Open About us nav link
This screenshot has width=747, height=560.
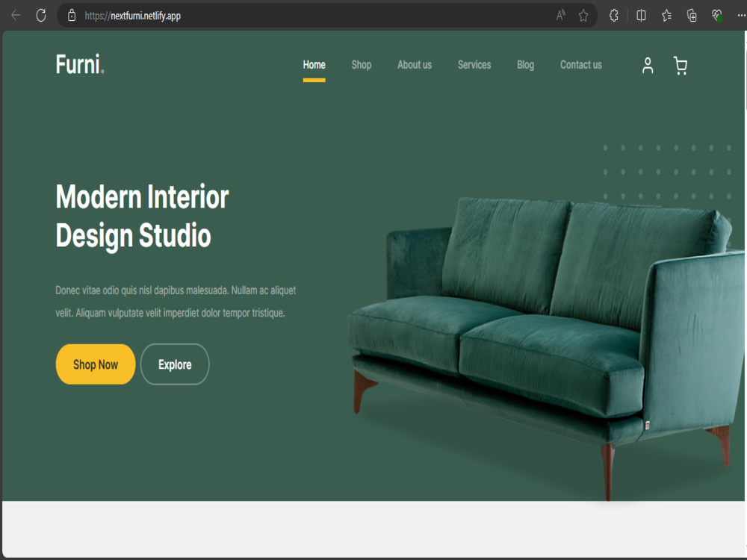(x=415, y=65)
